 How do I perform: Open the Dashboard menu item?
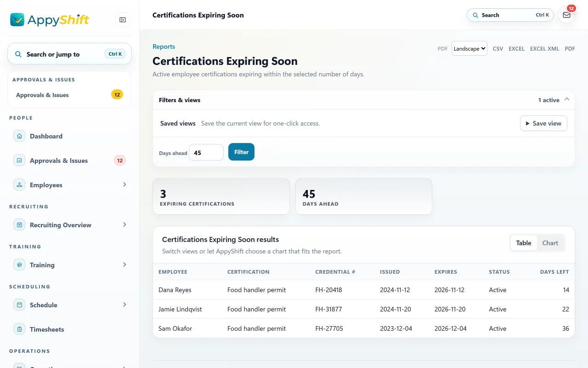[69, 136]
